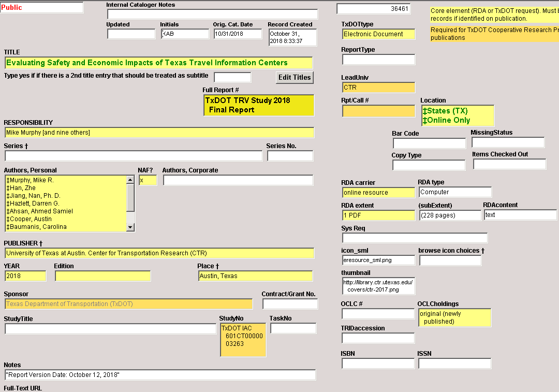Screen dimensions: 559x392
Task: Click the Edit Titles button
Action: (295, 77)
